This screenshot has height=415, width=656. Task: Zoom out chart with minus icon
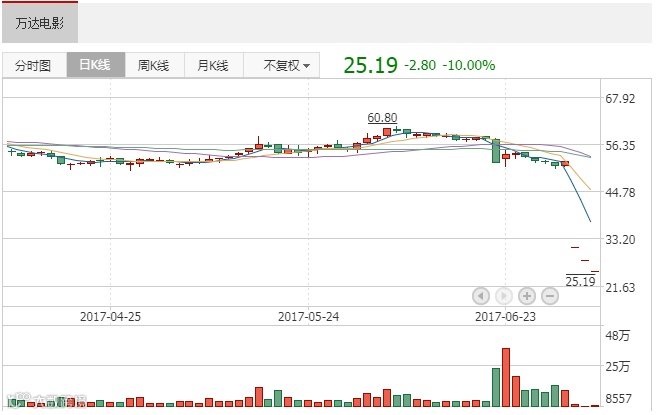coord(550,296)
